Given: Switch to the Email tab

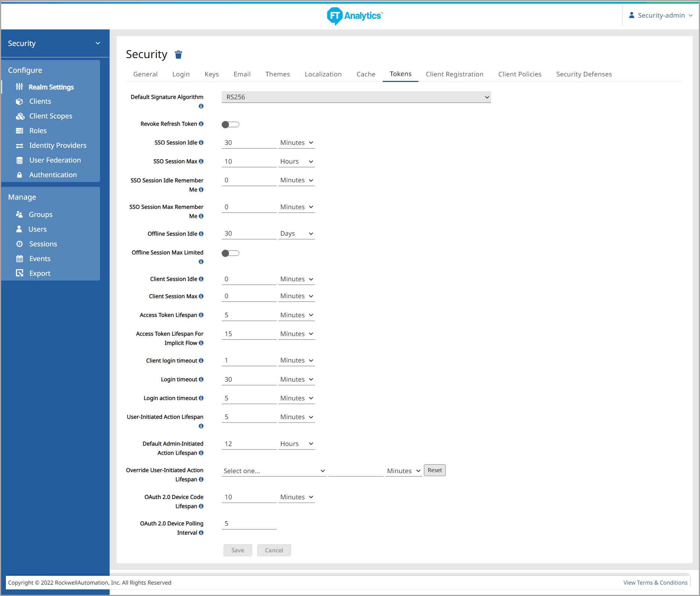Looking at the screenshot, I should coord(242,74).
